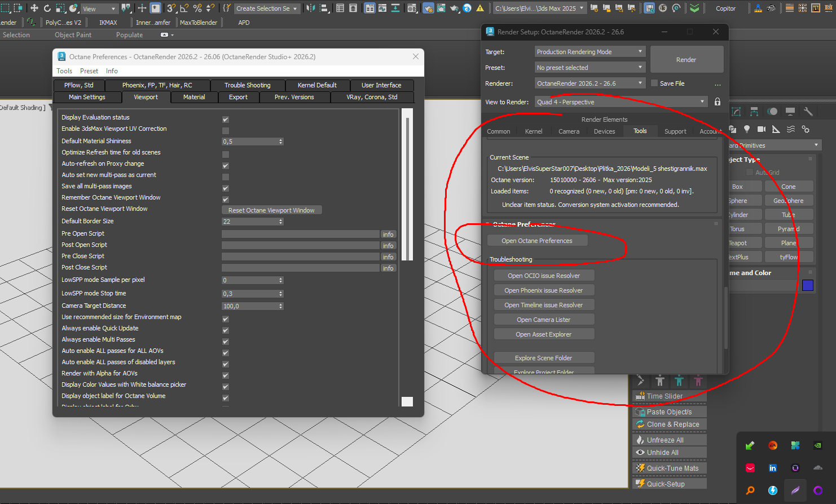This screenshot has width=836, height=504.
Task: Click the LinkedIn icon in system tray
Action: [773, 468]
